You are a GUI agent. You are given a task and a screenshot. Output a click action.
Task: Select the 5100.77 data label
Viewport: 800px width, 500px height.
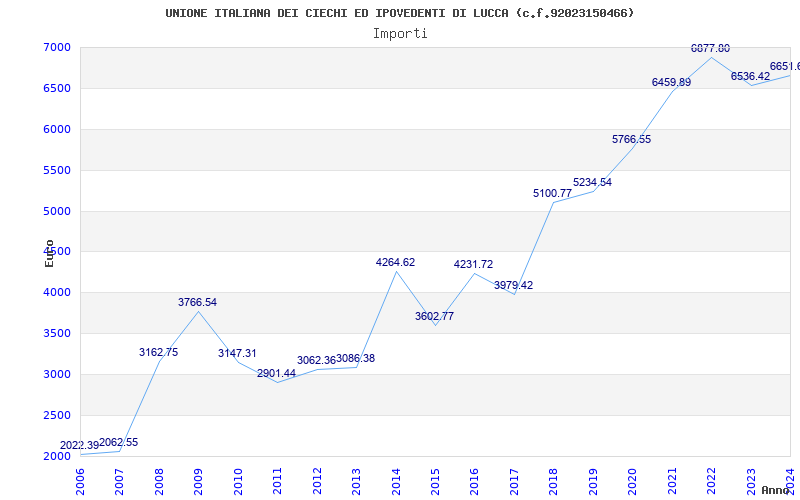tap(553, 193)
